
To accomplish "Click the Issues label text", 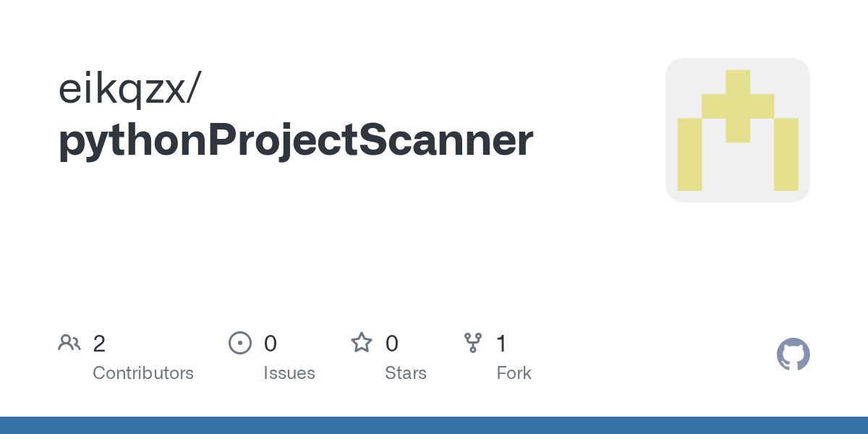I will (x=289, y=373).
